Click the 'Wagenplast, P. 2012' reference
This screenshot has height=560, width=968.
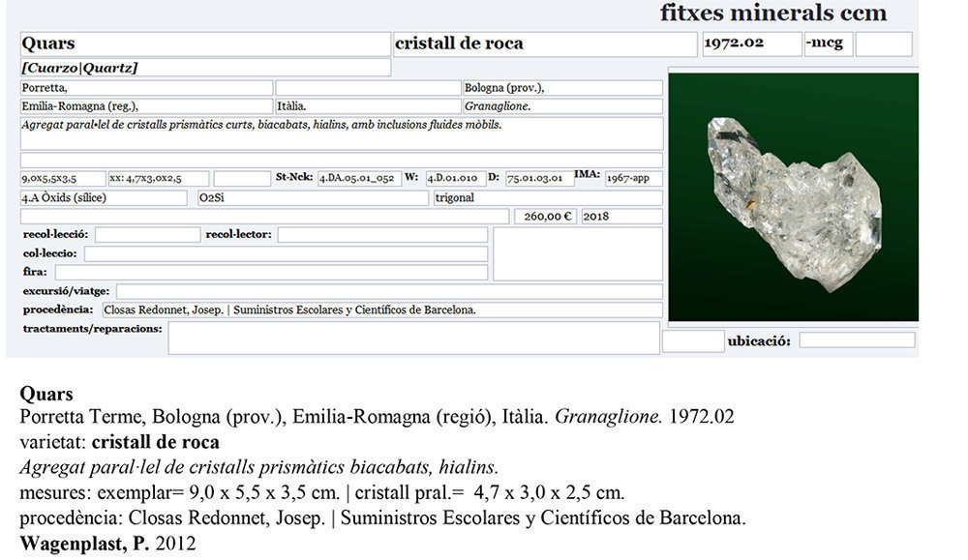107,544
